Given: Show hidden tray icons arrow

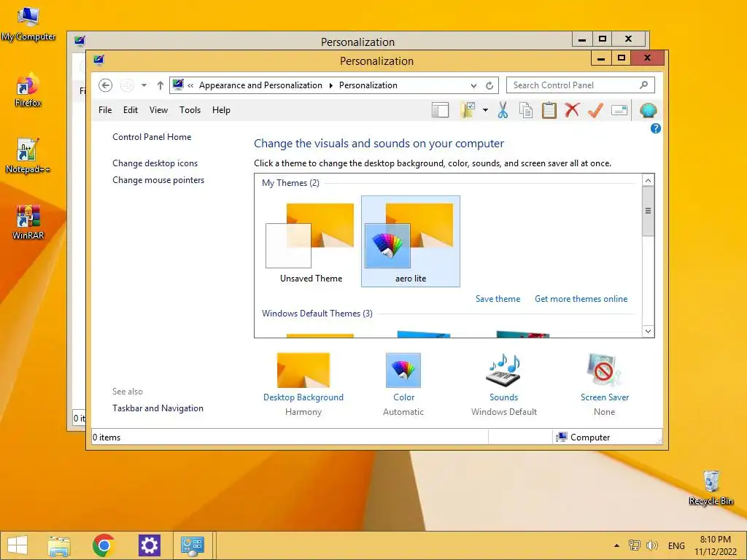Looking at the screenshot, I should tap(616, 545).
